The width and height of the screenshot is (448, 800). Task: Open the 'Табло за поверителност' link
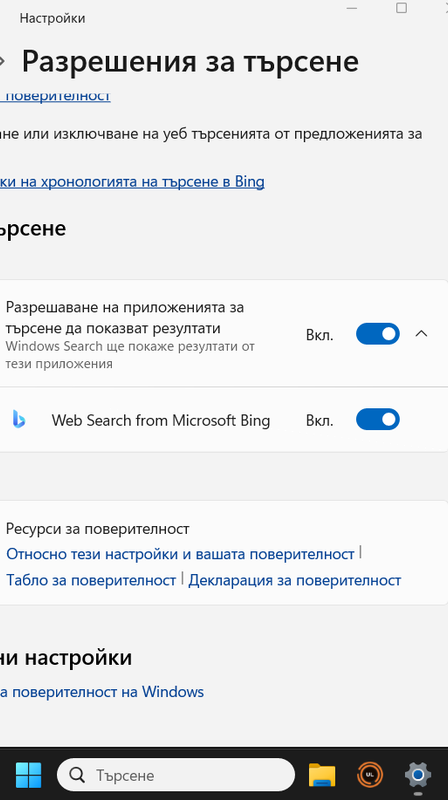91,580
